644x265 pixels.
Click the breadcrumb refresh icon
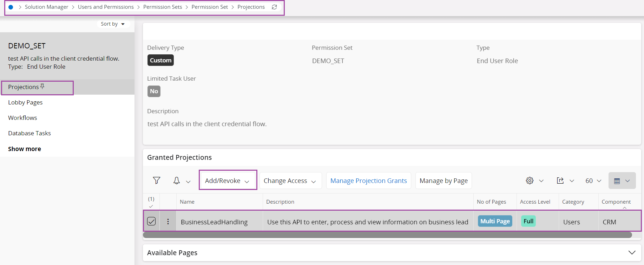click(274, 7)
